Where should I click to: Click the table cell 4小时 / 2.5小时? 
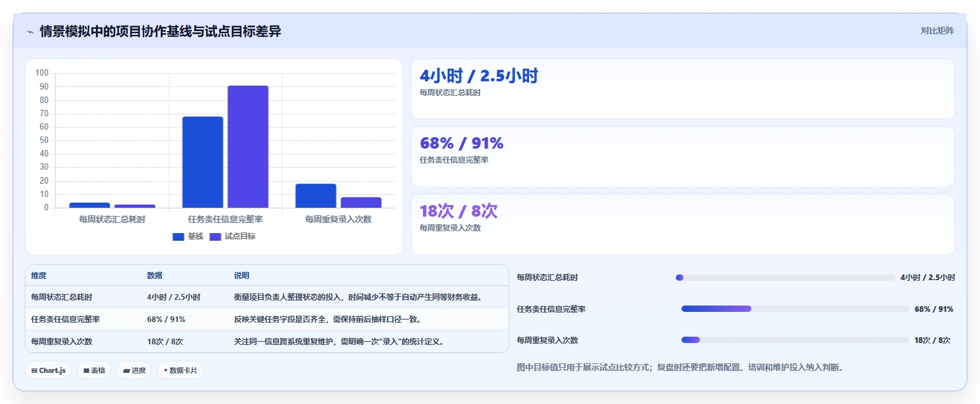click(174, 297)
